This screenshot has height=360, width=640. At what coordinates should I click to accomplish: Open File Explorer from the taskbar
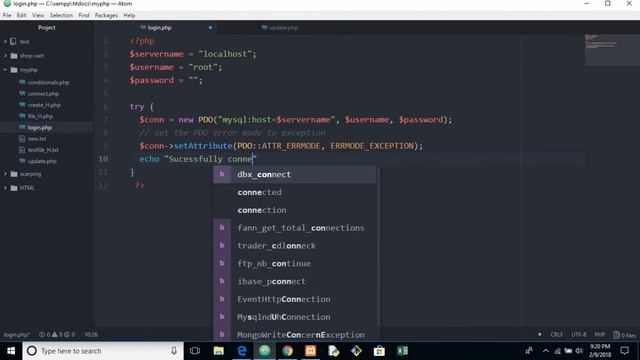pos(218,351)
